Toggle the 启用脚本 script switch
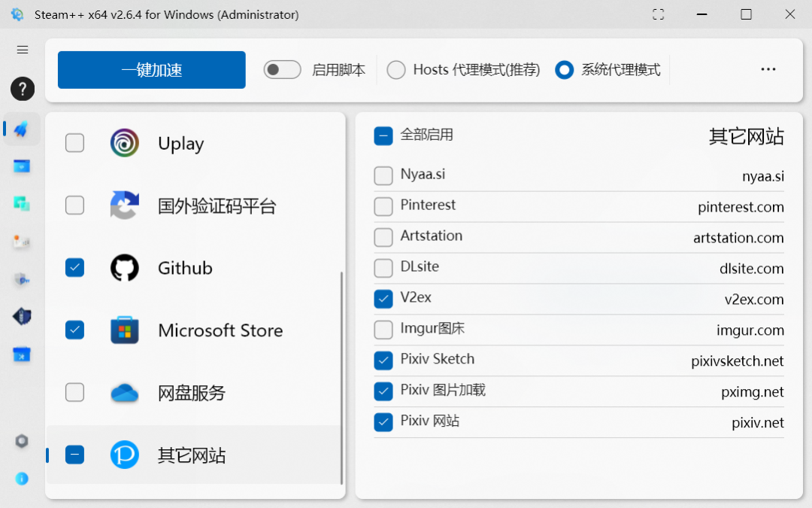This screenshot has height=508, width=812. pos(282,69)
